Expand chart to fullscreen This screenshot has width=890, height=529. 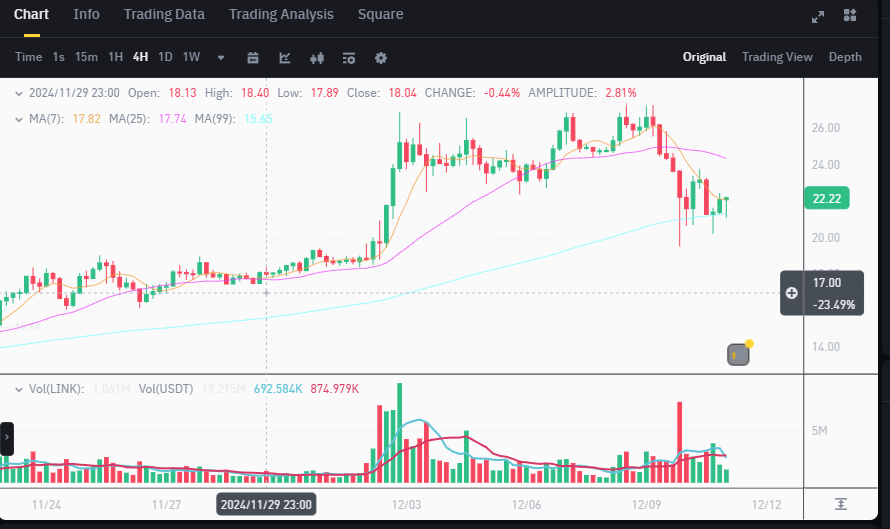coord(818,16)
